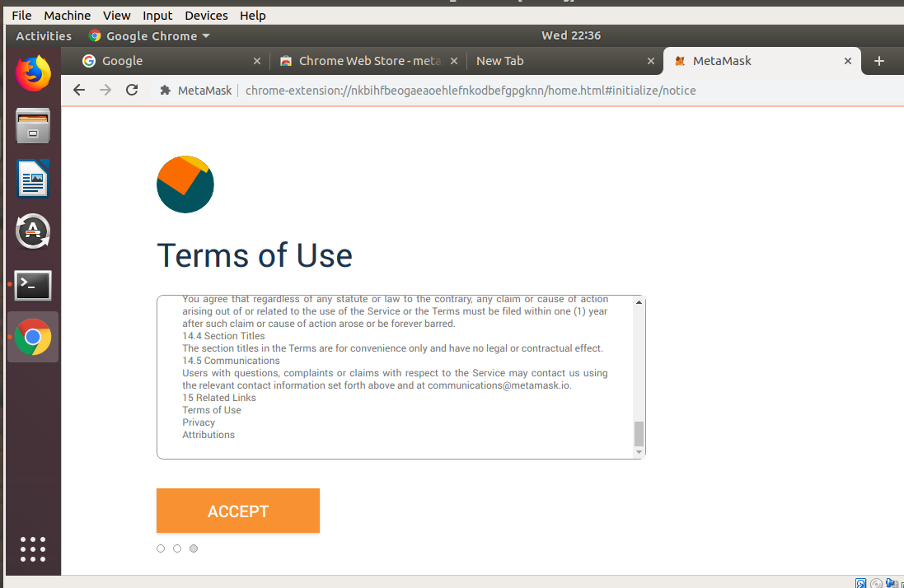Viewport: 904px width, 588px height.
Task: Launch LibreOffice Writer from the dock
Action: (x=32, y=179)
